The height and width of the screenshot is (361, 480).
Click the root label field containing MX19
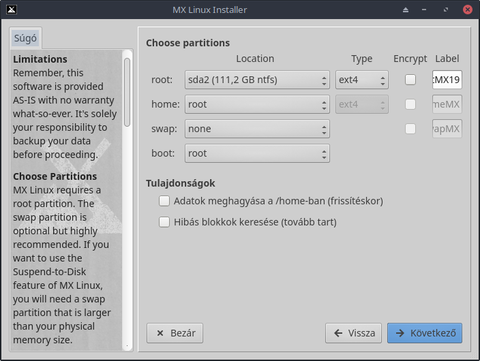pyautogui.click(x=447, y=80)
